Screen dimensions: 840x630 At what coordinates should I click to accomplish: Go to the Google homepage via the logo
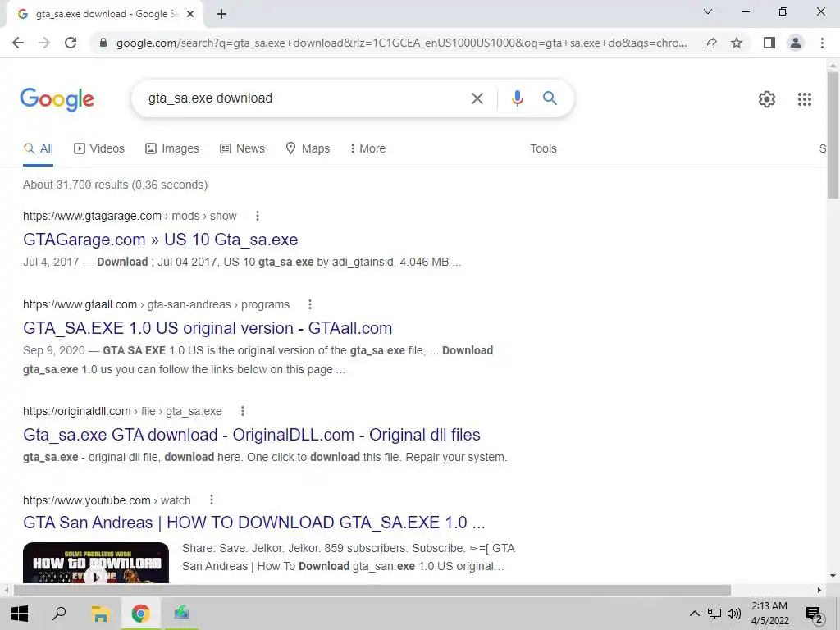coord(57,99)
